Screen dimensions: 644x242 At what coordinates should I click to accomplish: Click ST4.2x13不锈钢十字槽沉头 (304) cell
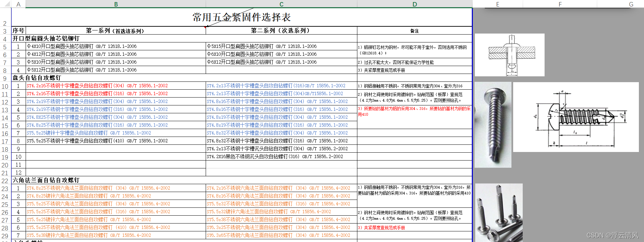[x=281, y=149]
